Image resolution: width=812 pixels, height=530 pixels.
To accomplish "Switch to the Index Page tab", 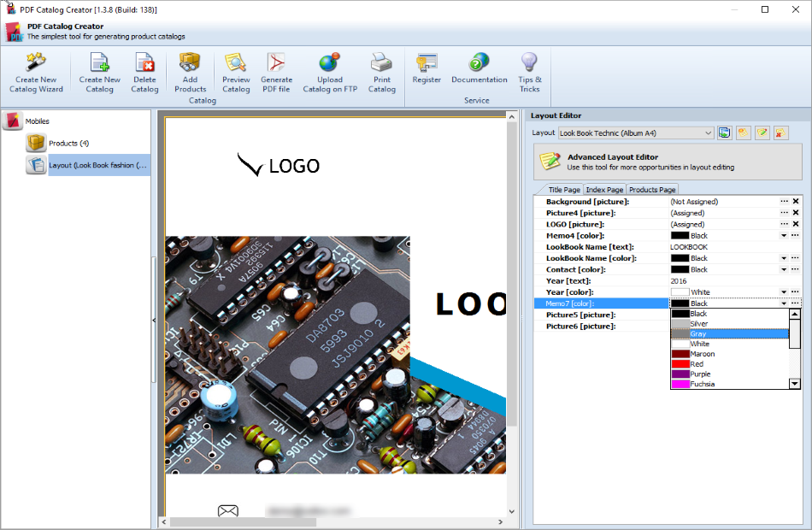I will click(x=604, y=190).
